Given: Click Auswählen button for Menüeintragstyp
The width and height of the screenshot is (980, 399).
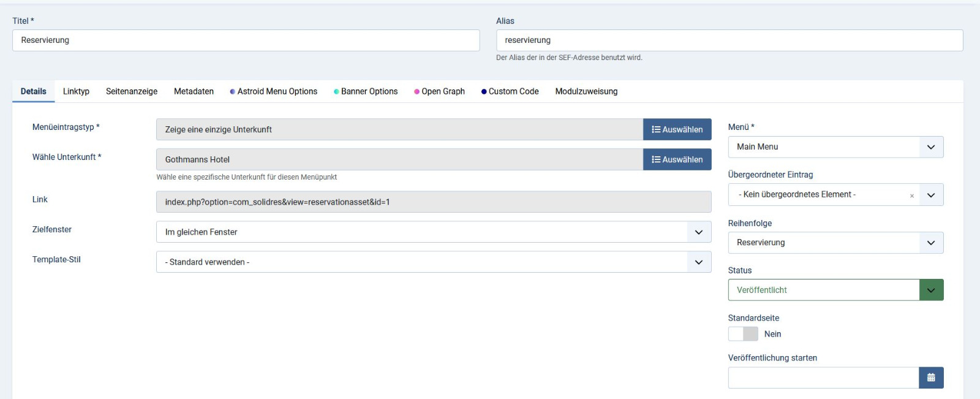Looking at the screenshot, I should click(x=677, y=129).
